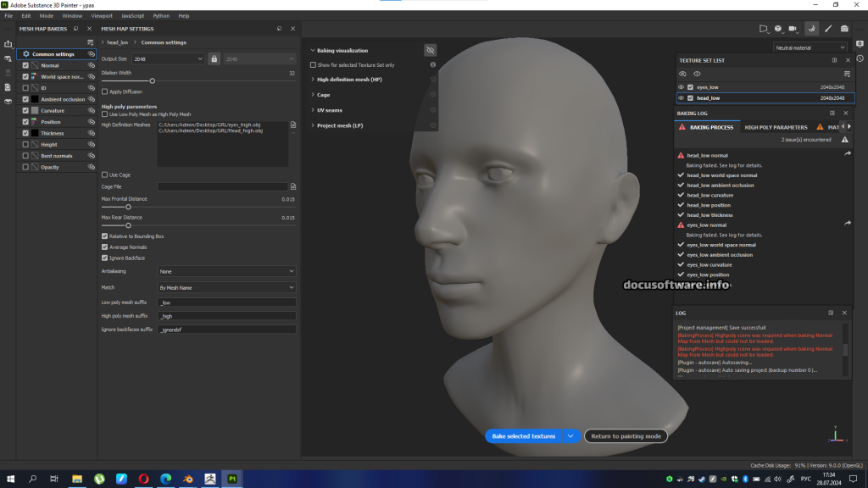Click Bake selected textures button
The height and width of the screenshot is (488, 868).
(524, 436)
